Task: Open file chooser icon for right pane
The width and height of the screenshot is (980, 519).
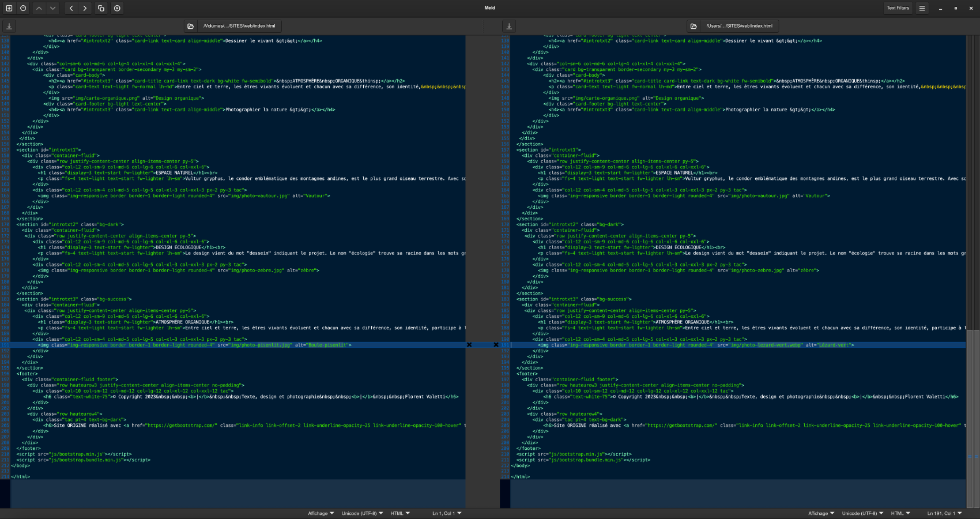Action: (693, 26)
